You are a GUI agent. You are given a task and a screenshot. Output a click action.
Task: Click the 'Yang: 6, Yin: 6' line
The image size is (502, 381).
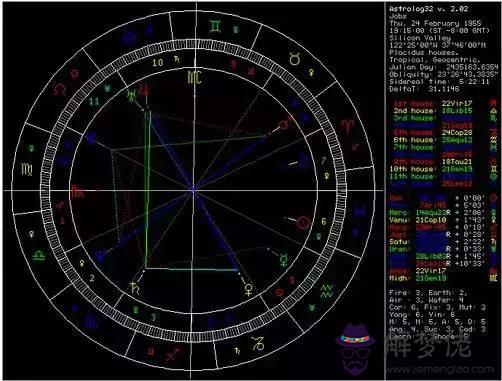pos(422,314)
